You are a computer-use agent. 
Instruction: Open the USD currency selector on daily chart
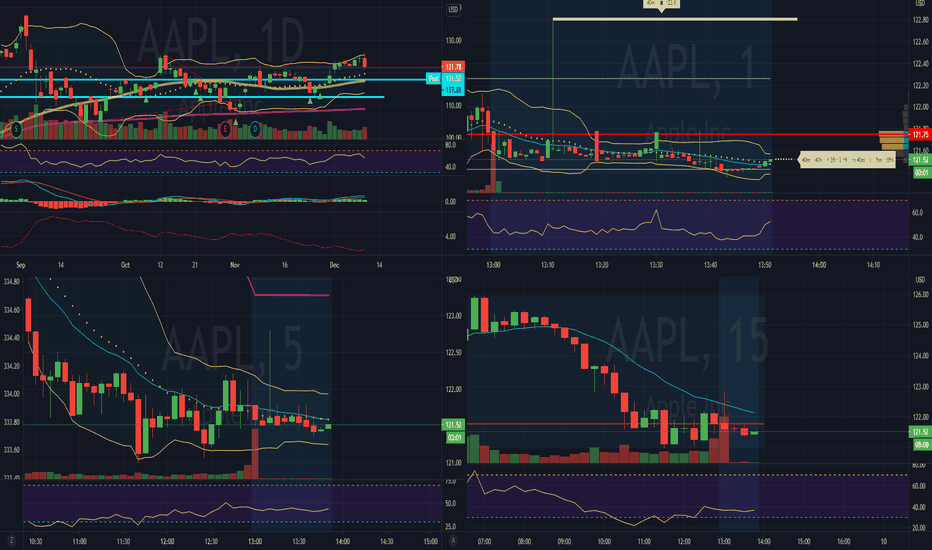[x=454, y=10]
